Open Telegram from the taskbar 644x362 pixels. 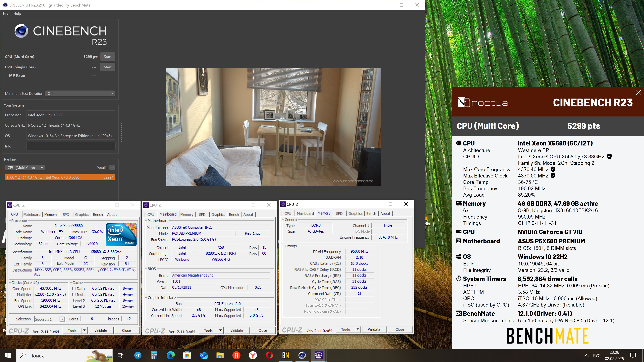click(x=138, y=355)
